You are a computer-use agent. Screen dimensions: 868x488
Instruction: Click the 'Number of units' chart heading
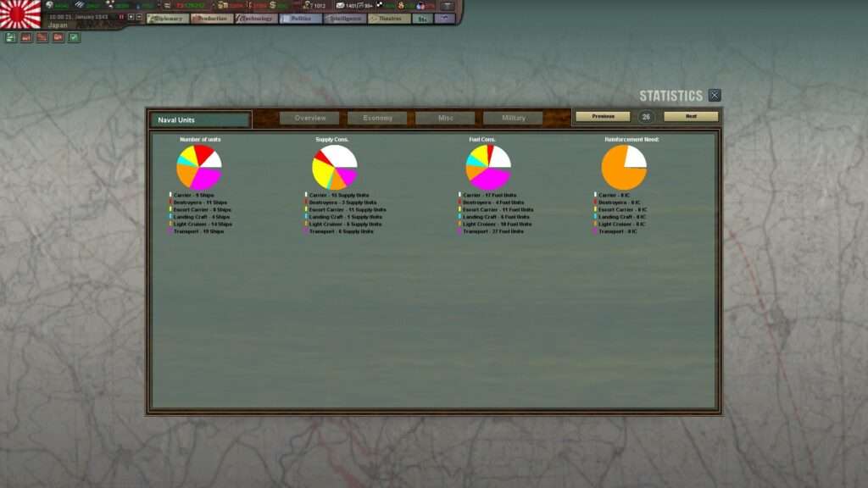pos(200,140)
